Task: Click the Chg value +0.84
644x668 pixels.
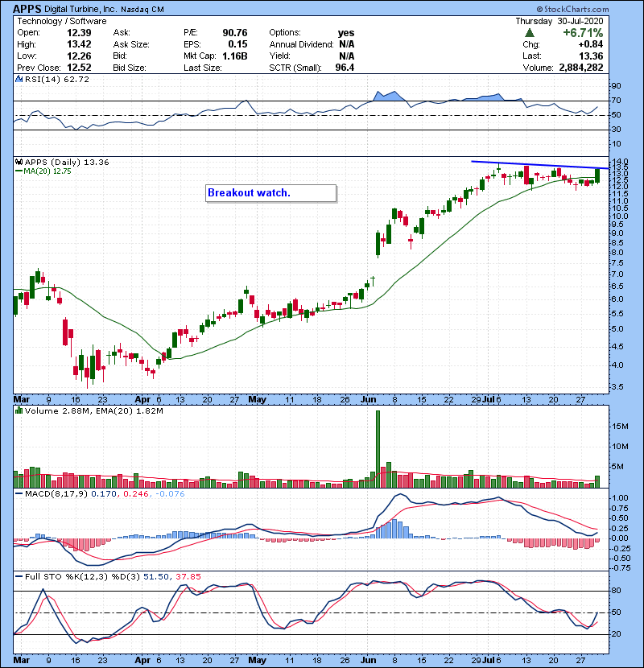Action: pos(591,44)
